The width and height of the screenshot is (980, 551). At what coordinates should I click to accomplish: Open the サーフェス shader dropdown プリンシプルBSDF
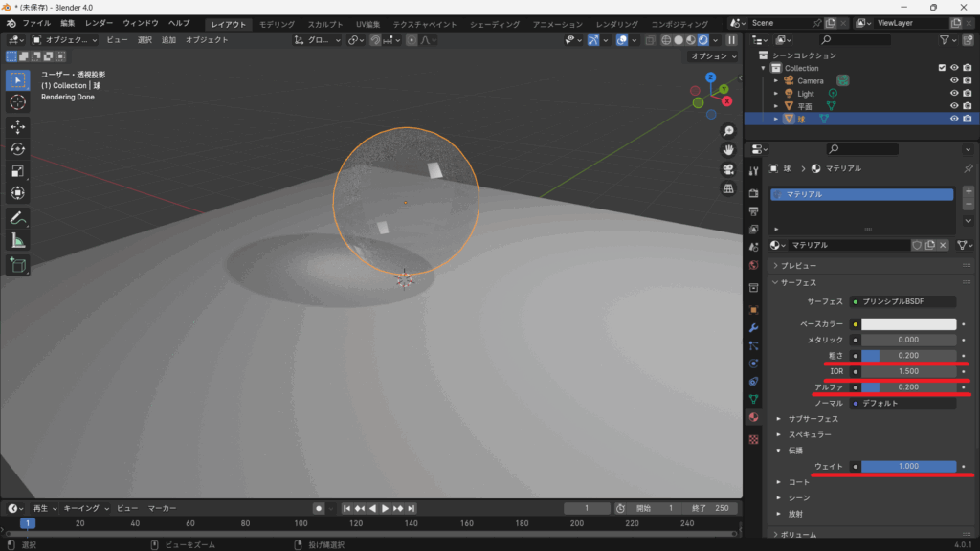902,301
